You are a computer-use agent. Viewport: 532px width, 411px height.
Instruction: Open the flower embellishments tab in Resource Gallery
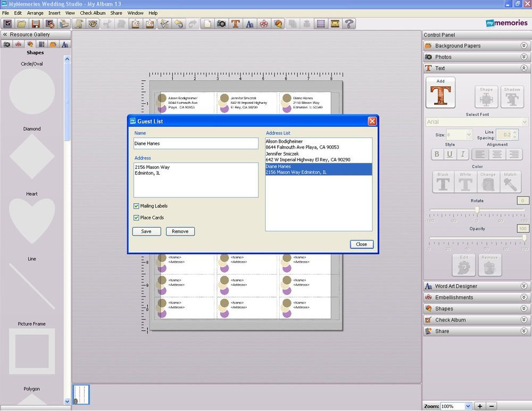[x=18, y=44]
